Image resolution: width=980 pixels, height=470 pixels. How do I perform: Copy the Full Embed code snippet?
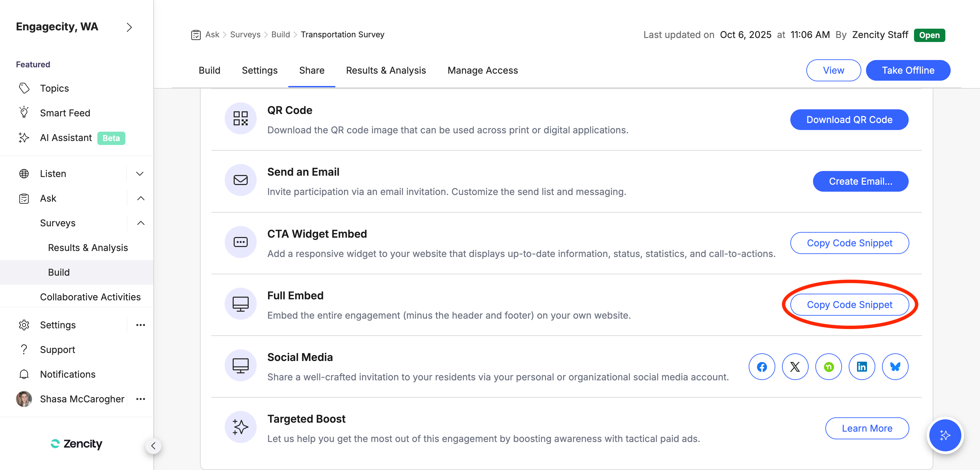850,305
